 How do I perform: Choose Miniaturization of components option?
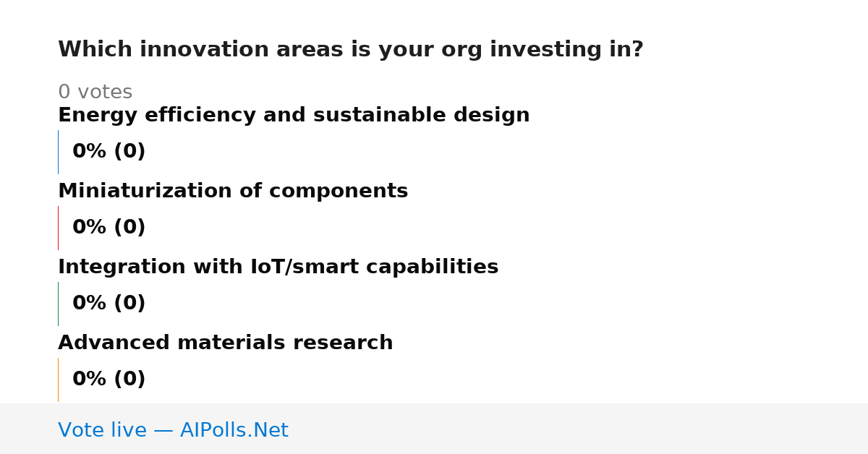pos(233,192)
